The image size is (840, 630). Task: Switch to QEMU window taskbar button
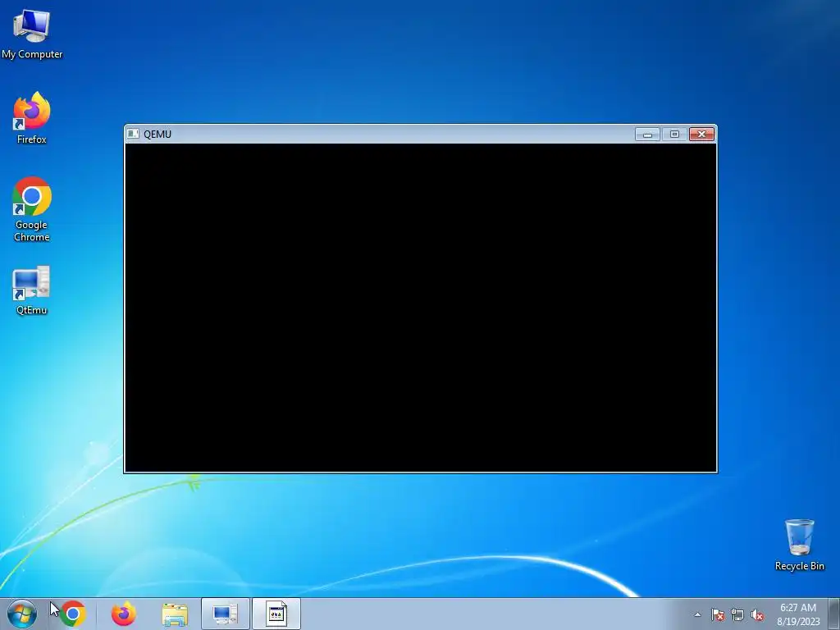[x=276, y=614]
